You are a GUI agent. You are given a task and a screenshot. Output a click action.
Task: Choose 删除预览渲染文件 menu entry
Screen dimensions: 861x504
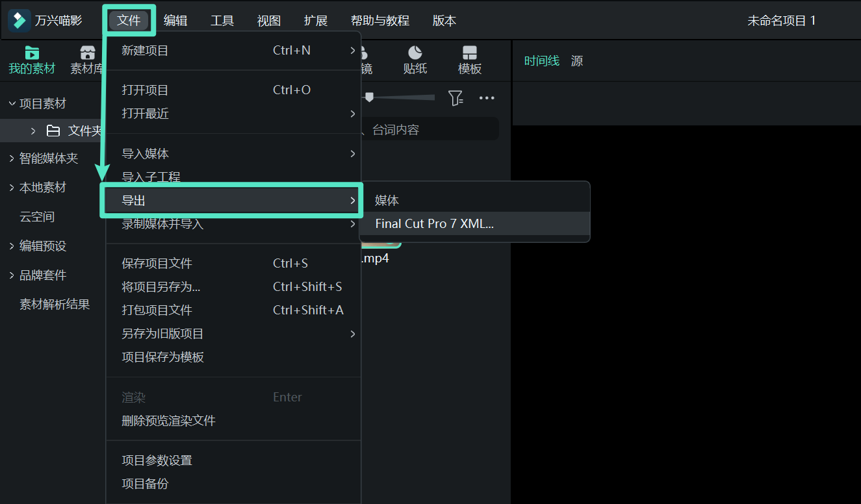pos(233,420)
